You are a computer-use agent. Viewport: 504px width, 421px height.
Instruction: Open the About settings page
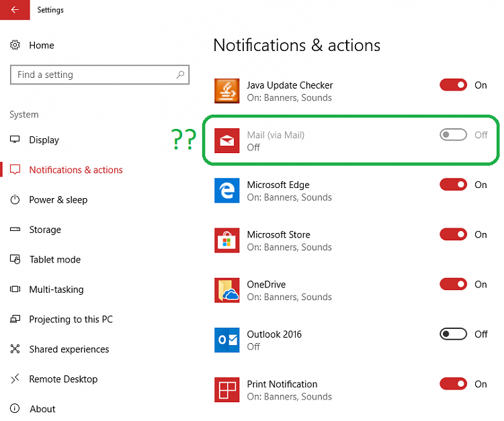coord(42,409)
